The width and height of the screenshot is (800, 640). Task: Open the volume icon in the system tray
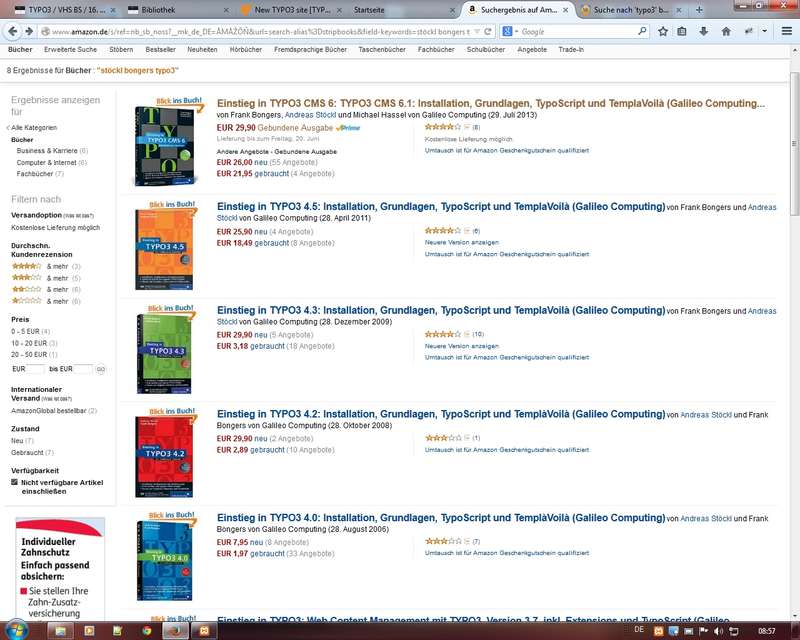(718, 631)
